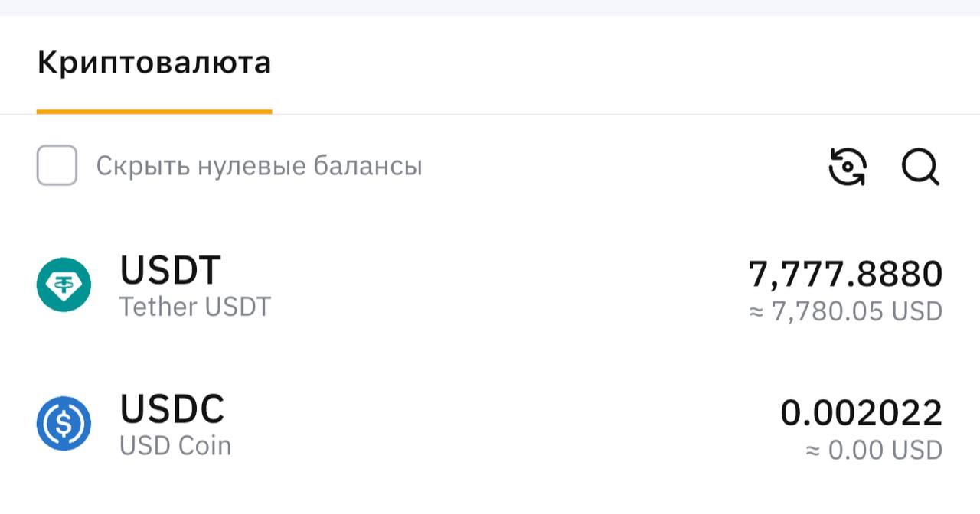The image size is (980, 514).
Task: Click the circular convert small balances icon
Action: point(848,166)
